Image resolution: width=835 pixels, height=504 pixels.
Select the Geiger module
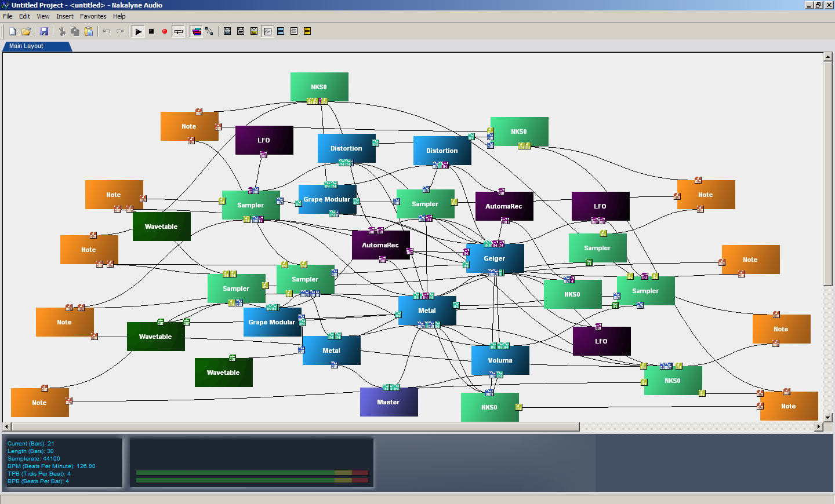495,258
